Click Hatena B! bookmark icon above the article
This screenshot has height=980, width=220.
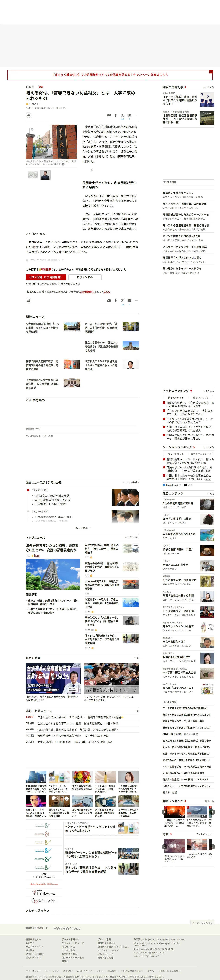(x=129, y=115)
